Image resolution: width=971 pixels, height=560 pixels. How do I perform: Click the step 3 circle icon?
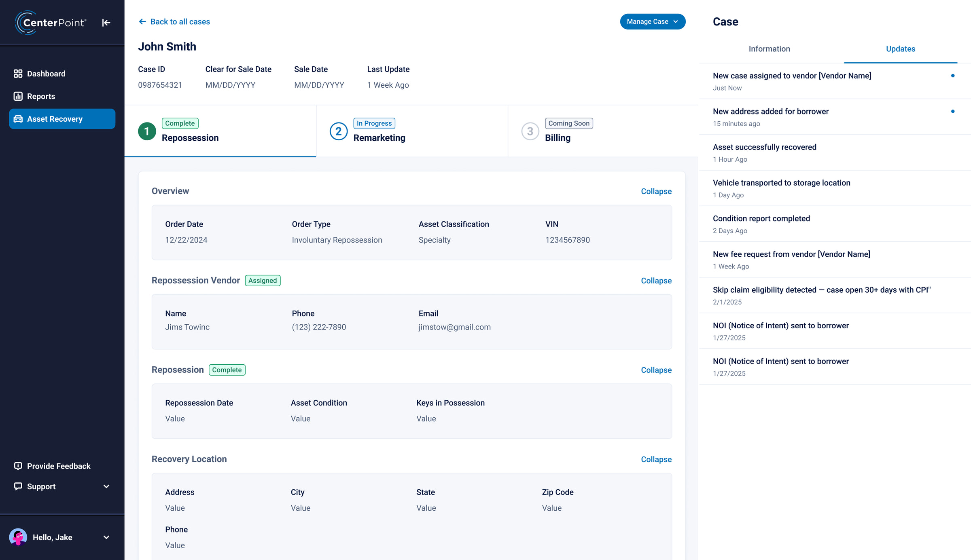coord(530,131)
